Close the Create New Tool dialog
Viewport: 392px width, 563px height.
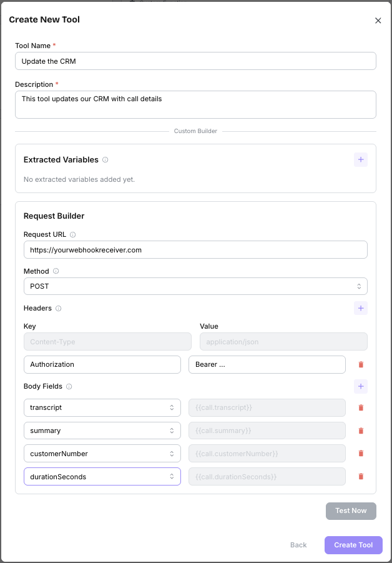pyautogui.click(x=378, y=21)
